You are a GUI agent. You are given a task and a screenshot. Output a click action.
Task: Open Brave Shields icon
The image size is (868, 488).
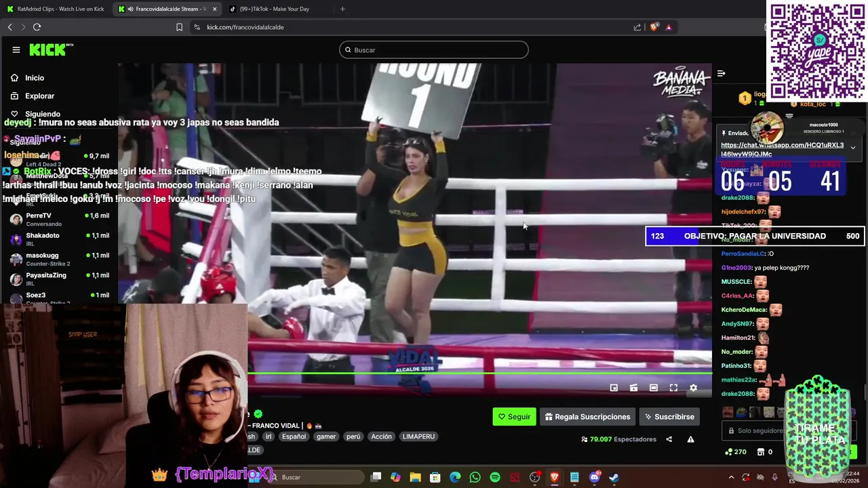(x=654, y=27)
